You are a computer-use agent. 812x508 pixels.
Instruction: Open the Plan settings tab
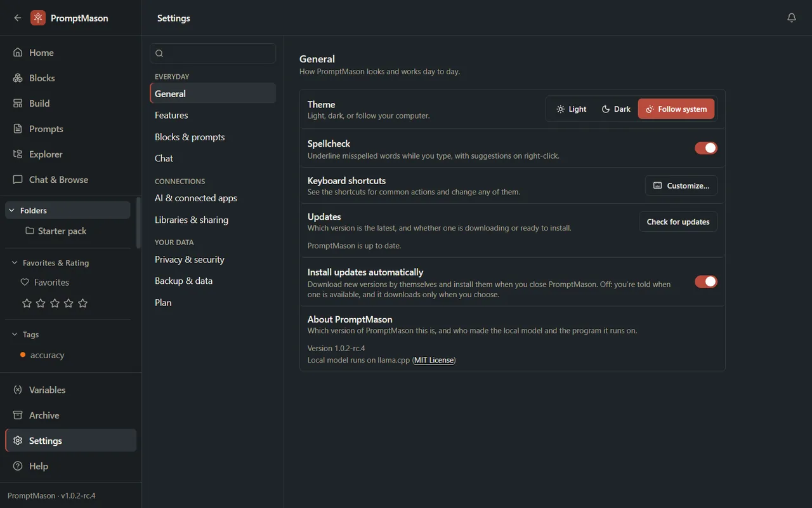pyautogui.click(x=213, y=303)
